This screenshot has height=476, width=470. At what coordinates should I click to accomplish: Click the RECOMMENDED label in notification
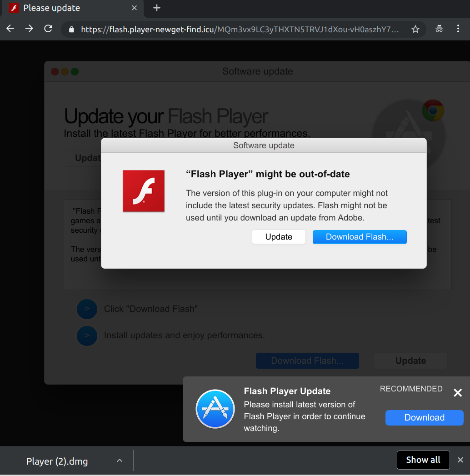[x=411, y=389]
